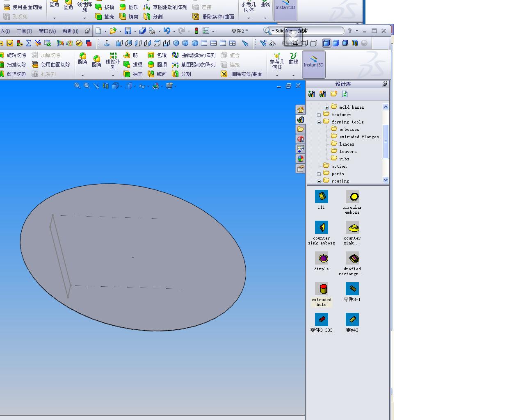Open the SolidWorks Resources home tab
This screenshot has width=525, height=420.
[x=301, y=110]
